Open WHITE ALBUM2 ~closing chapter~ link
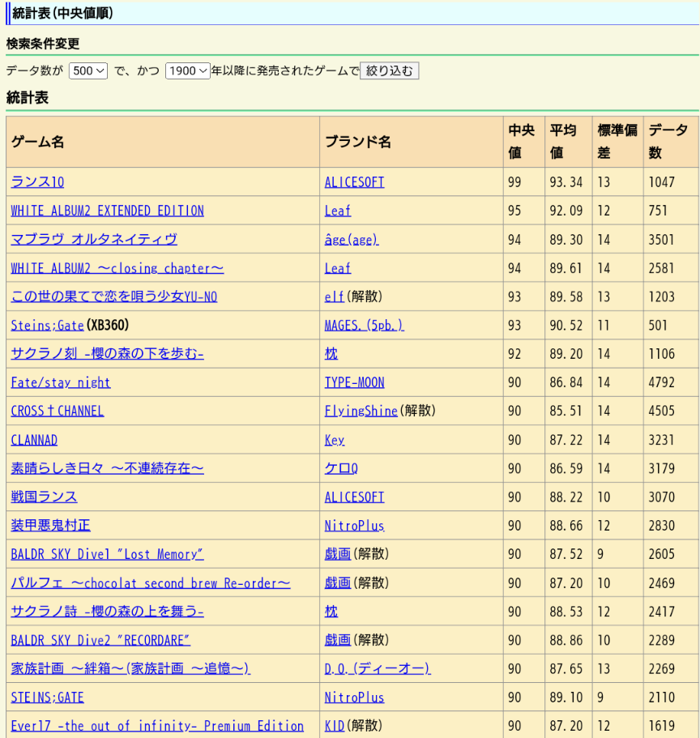 point(117,268)
